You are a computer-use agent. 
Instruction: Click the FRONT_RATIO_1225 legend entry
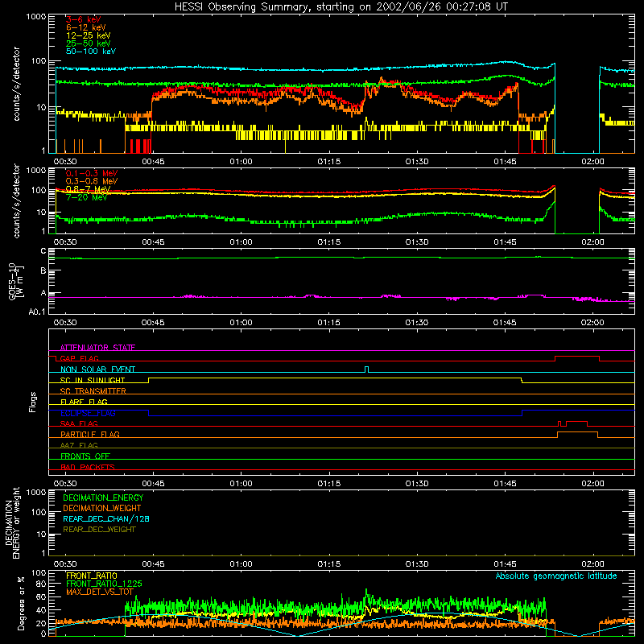(105, 584)
